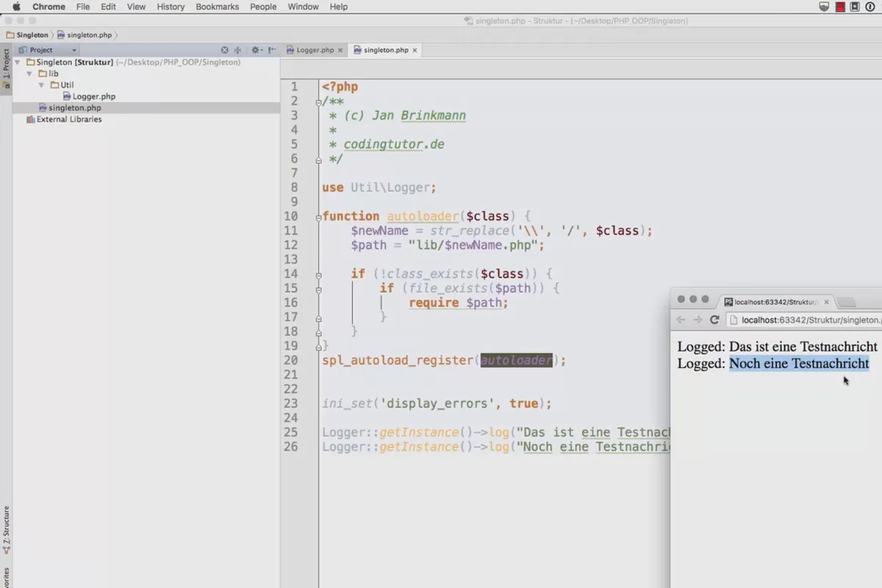Open the Help menu
Screen dimensions: 882x588
coord(338,7)
